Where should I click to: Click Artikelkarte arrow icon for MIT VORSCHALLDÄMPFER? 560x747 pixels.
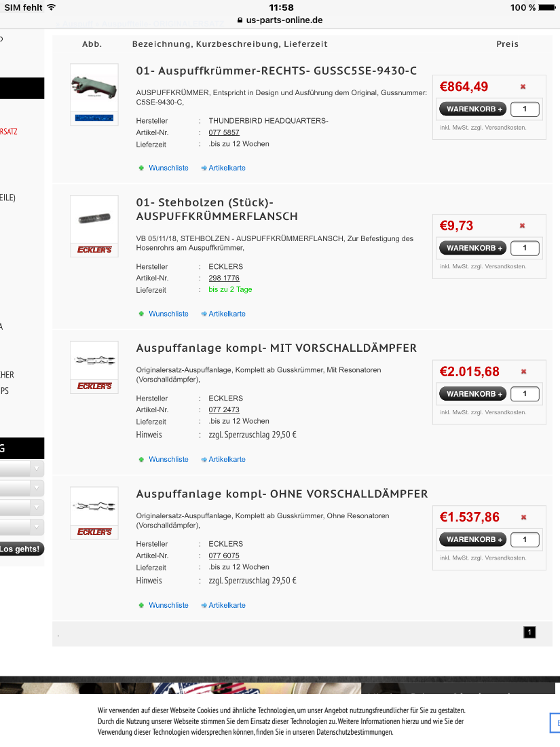point(204,460)
